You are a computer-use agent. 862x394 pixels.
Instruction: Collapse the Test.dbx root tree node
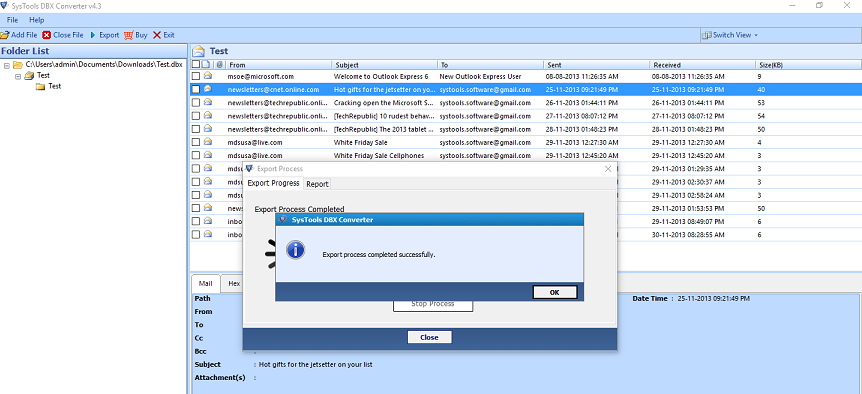(6, 65)
